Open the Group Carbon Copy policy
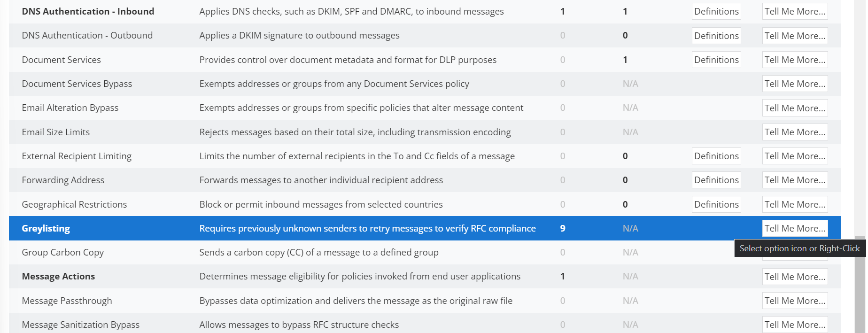This screenshot has height=333, width=868. click(62, 252)
